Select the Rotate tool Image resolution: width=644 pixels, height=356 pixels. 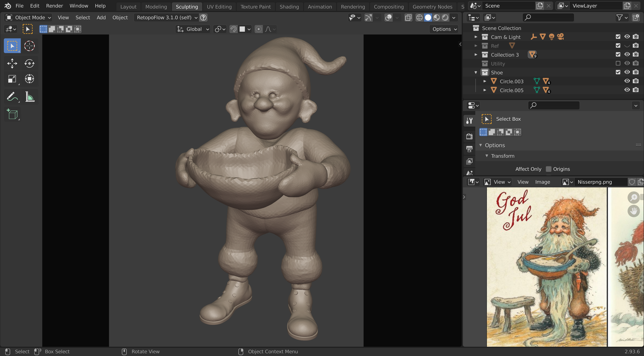29,63
